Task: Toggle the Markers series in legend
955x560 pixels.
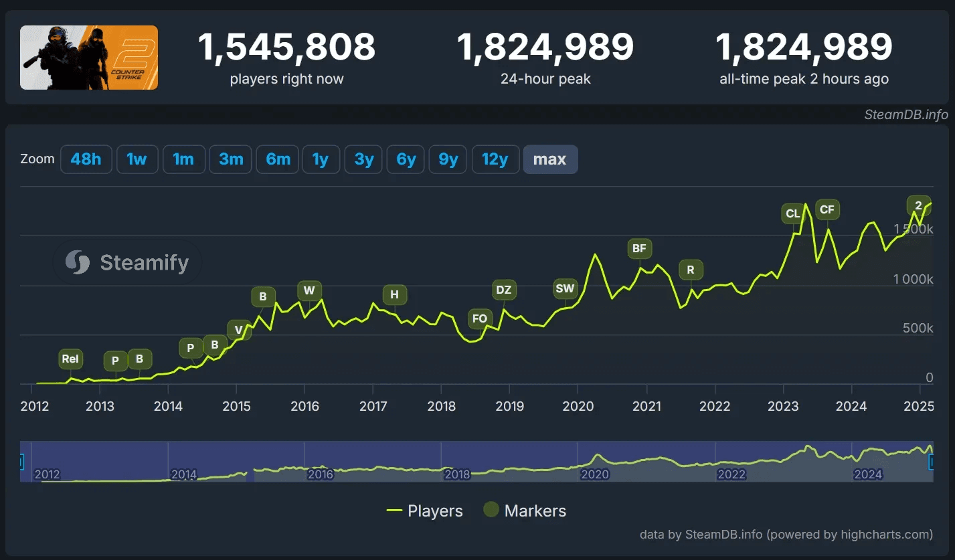Action: 525,511
